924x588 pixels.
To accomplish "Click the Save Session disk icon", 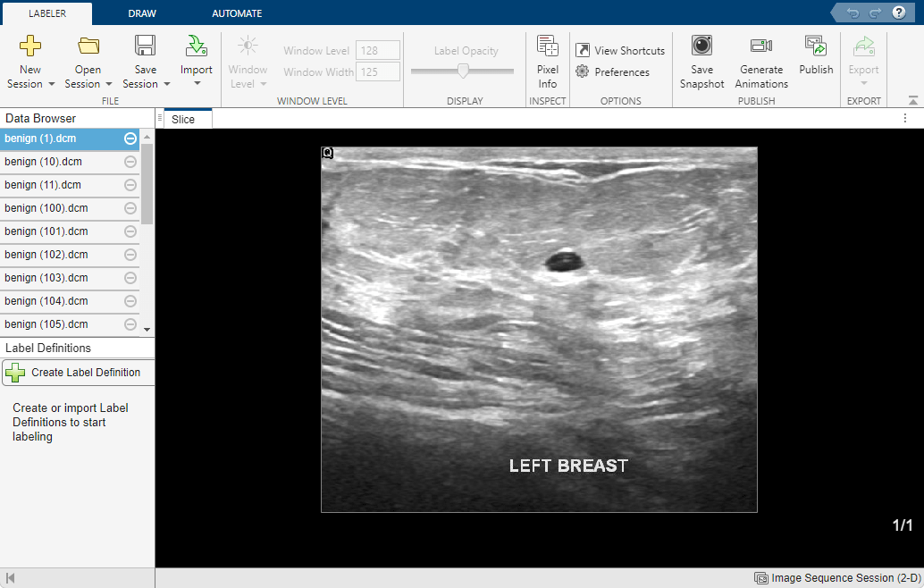I will point(146,46).
